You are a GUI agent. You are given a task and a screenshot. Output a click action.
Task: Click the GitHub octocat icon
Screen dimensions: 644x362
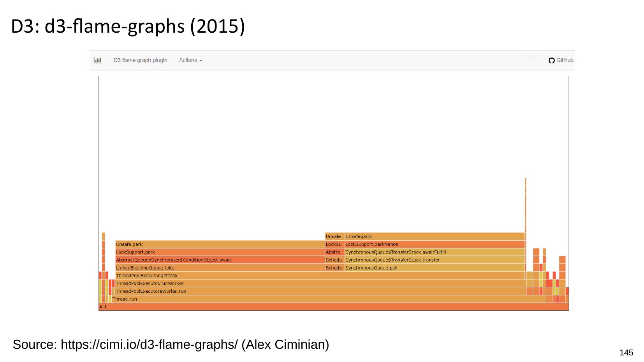(551, 60)
